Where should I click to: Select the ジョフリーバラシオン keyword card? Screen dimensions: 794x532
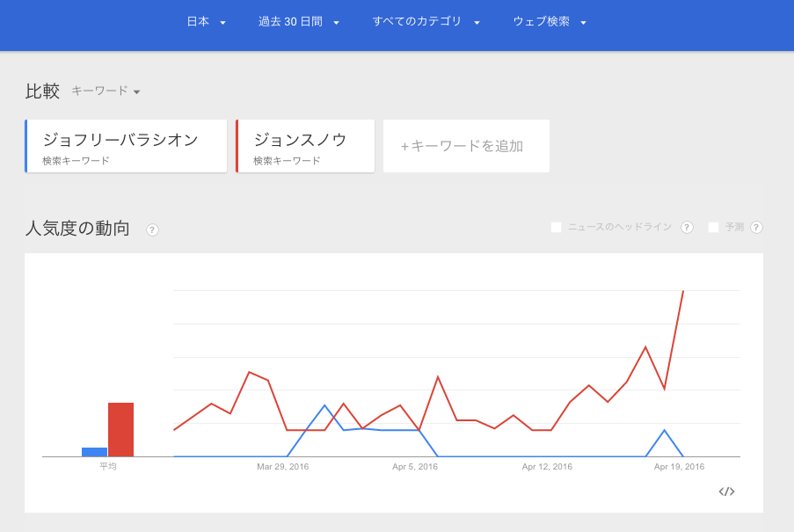point(126,146)
